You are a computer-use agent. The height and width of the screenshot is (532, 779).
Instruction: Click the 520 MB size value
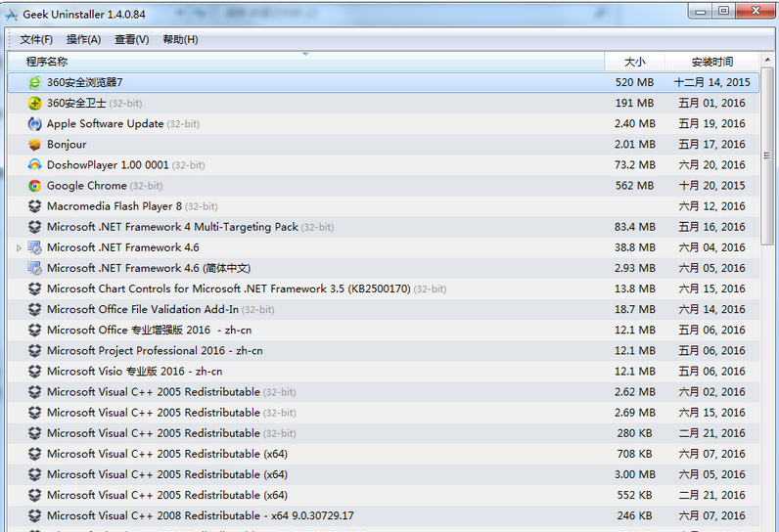click(x=634, y=82)
